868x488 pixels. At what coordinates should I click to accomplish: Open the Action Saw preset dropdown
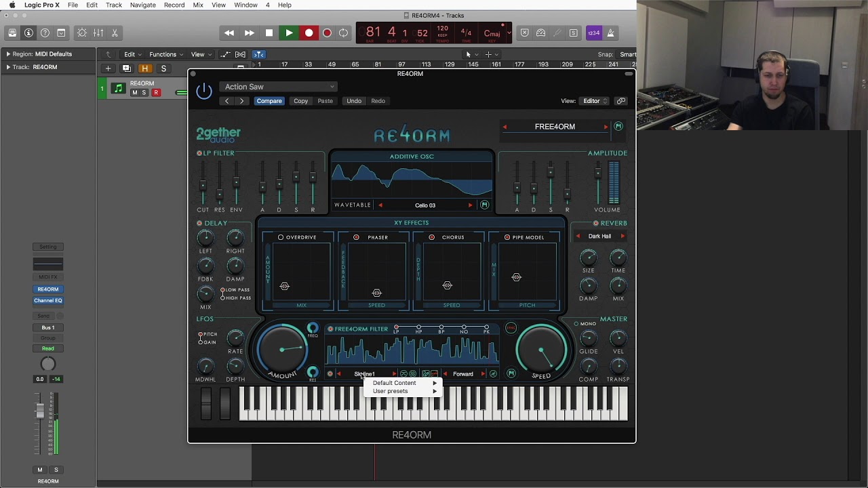tap(277, 87)
